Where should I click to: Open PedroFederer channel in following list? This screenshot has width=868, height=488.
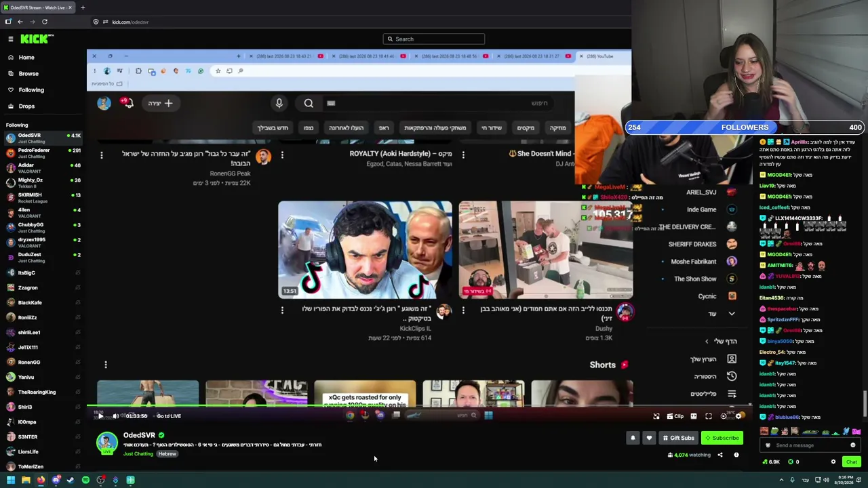(43, 153)
